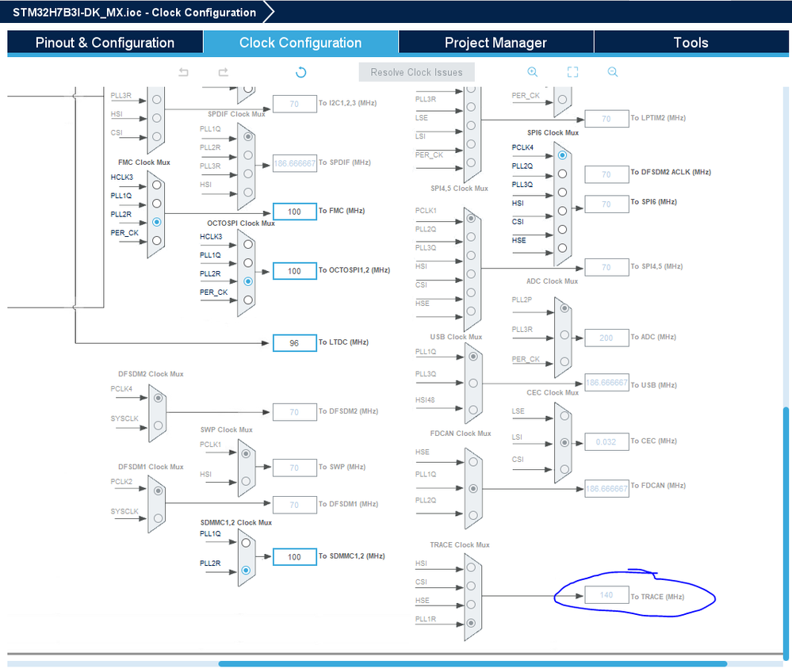Click the To I2C1,2,3 value box

click(294, 104)
